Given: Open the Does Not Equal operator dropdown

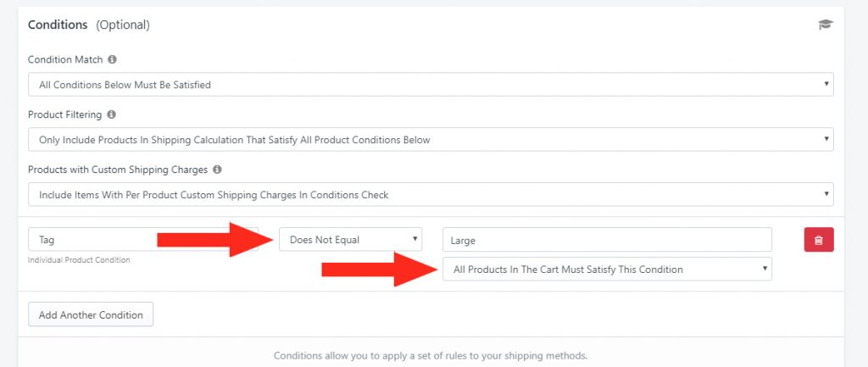Looking at the screenshot, I should pyautogui.click(x=350, y=240).
